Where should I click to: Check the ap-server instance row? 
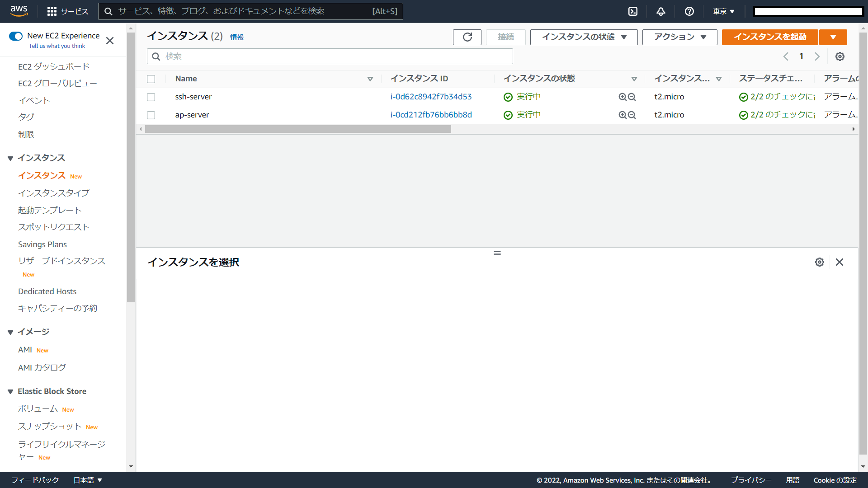click(x=151, y=115)
